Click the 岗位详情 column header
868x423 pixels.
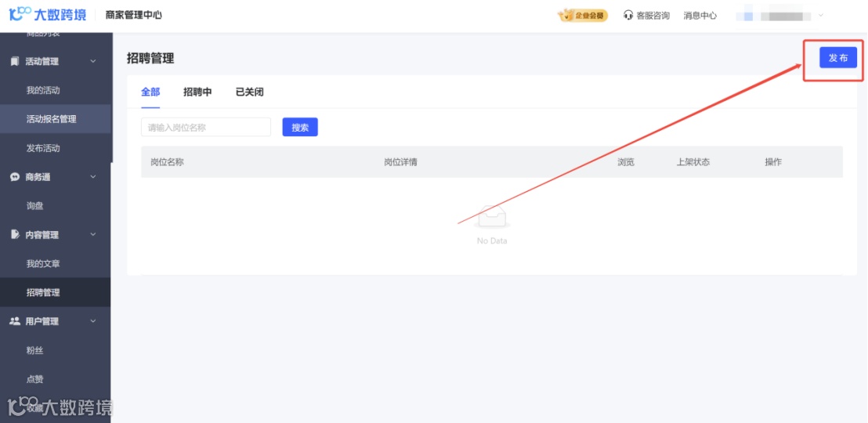[x=401, y=162]
